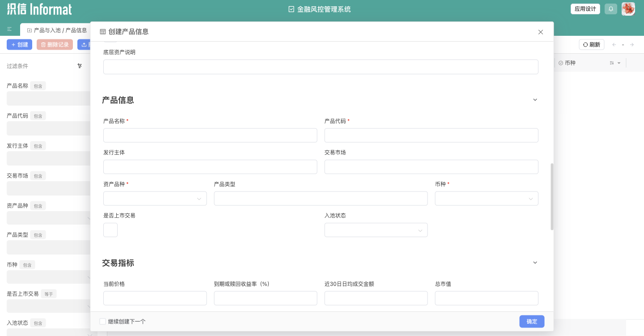Screen dimensions: 644x336
Task: Focus the filter 产品代码 input
Action: [48, 128]
